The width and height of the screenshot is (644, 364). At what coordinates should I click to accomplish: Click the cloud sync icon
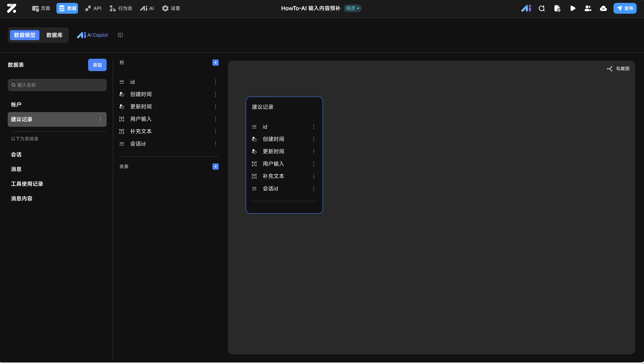(603, 9)
